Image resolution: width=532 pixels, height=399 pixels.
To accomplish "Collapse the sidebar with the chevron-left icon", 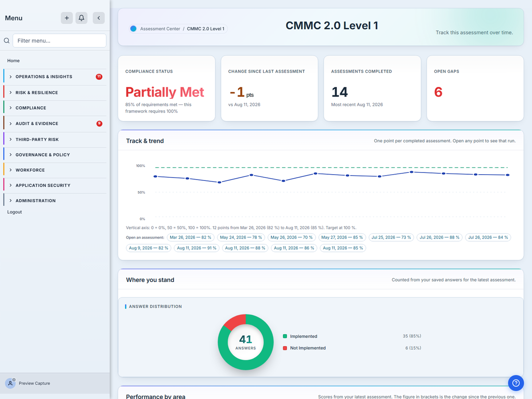I will [98, 18].
